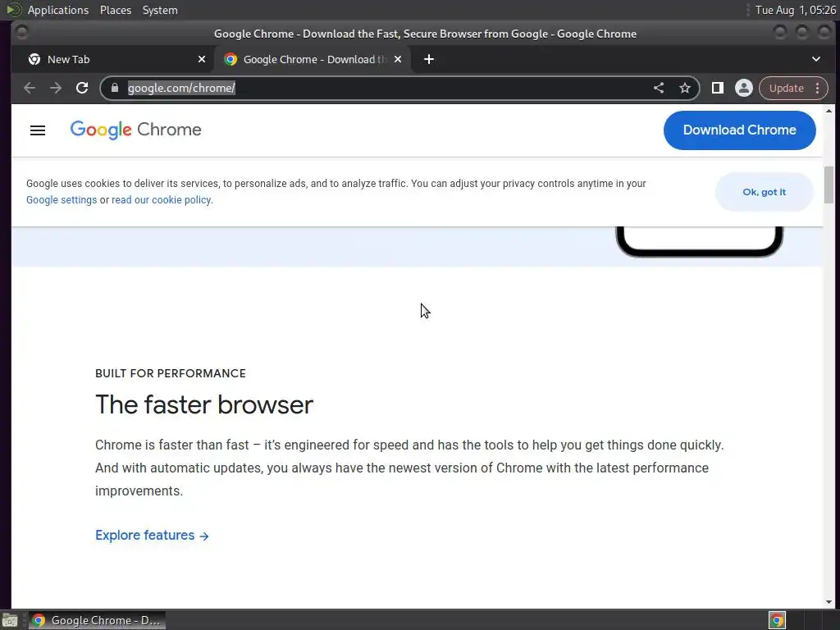Select the Google Chrome taskbar window button

point(97,620)
